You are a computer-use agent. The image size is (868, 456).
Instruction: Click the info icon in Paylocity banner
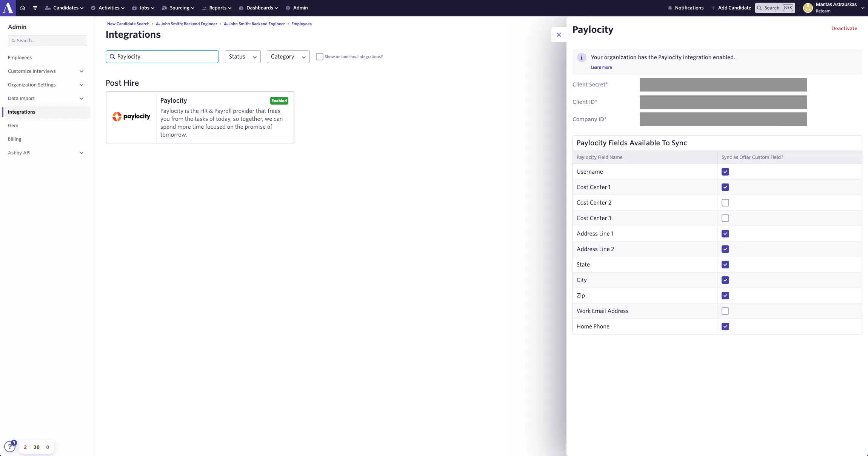[582, 57]
